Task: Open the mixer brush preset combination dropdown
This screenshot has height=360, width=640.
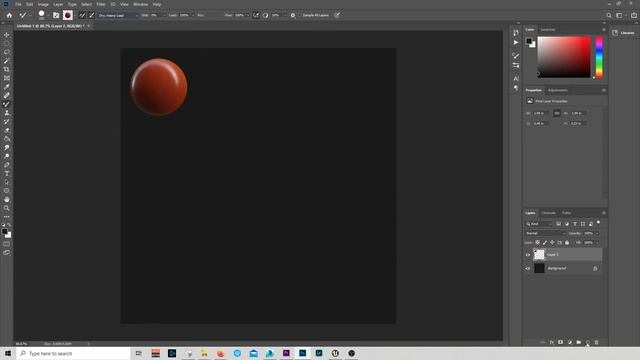Action: 118,15
